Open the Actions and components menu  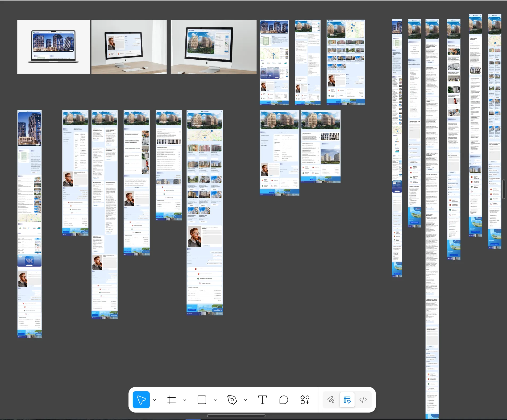click(x=305, y=400)
